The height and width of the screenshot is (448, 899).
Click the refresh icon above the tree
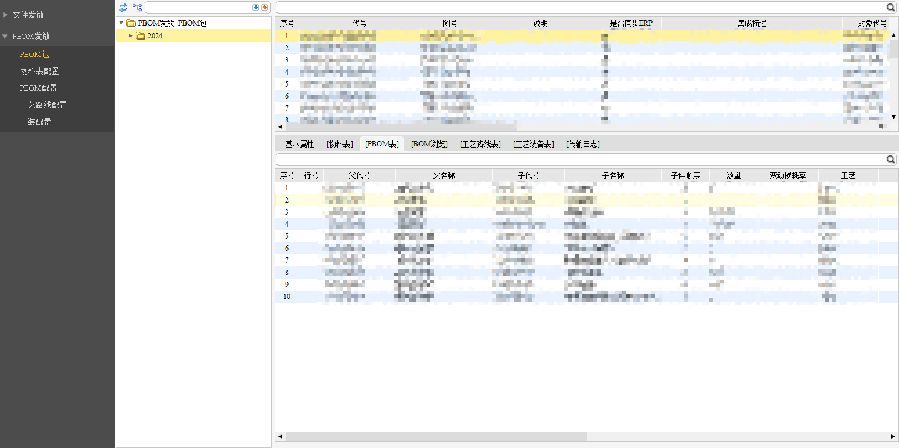123,7
